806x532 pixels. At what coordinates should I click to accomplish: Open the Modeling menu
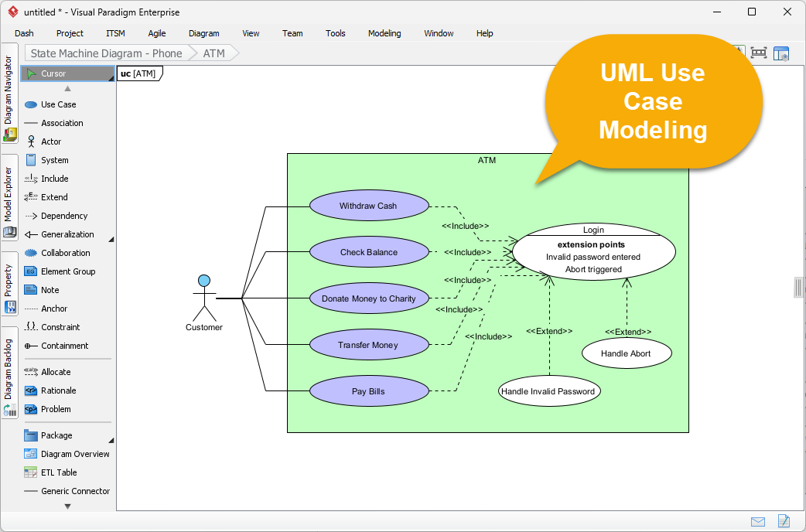[384, 33]
